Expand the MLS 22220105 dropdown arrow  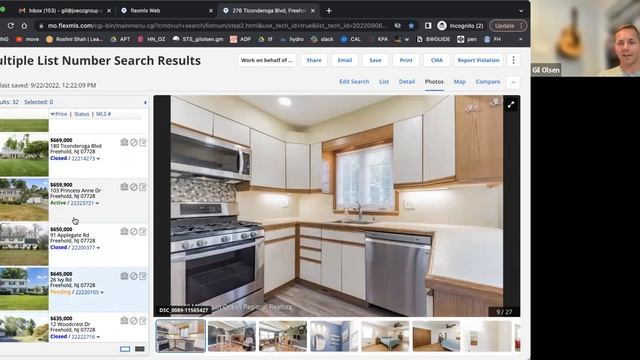[102, 293]
